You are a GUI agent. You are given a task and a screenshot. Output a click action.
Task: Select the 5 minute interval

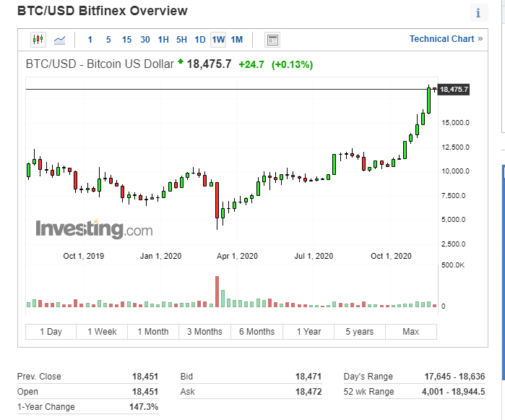click(108, 40)
